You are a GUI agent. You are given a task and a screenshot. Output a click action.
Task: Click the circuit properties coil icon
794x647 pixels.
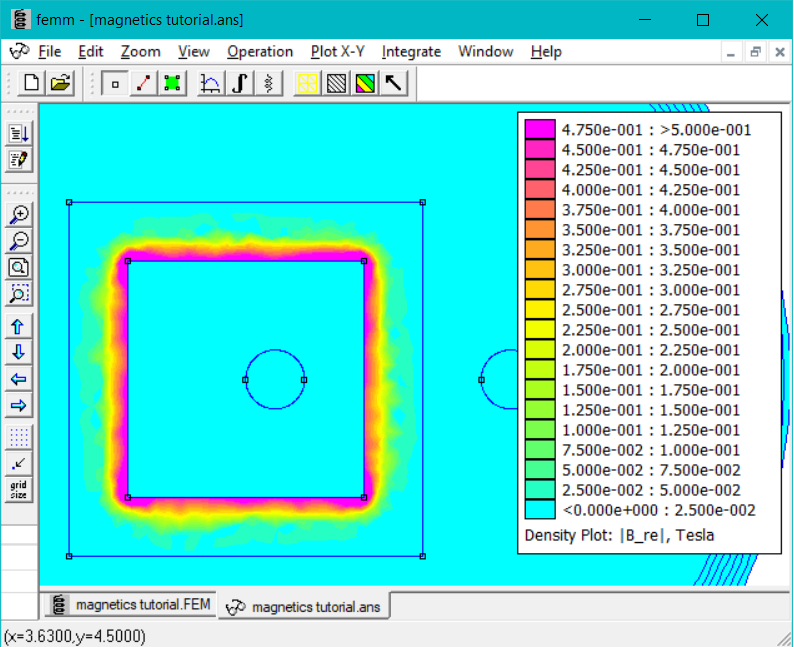(267, 84)
